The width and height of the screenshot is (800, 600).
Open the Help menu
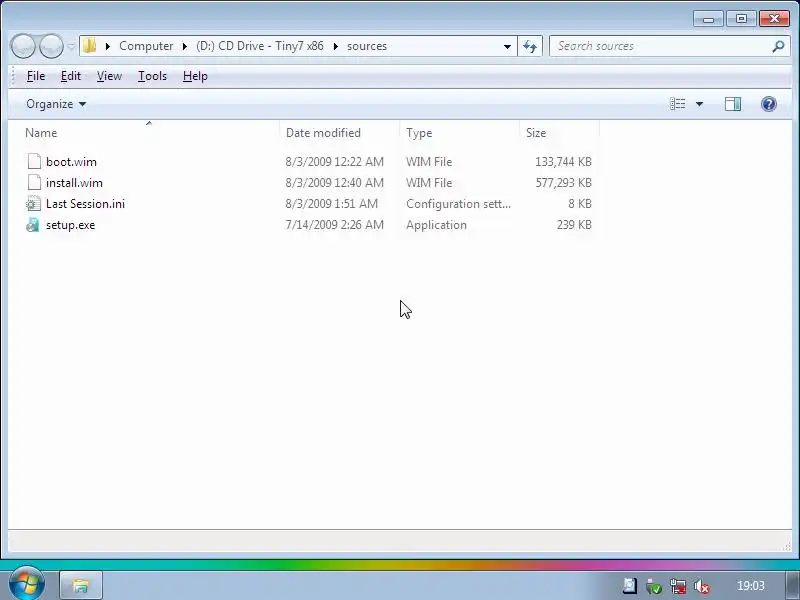coord(195,76)
